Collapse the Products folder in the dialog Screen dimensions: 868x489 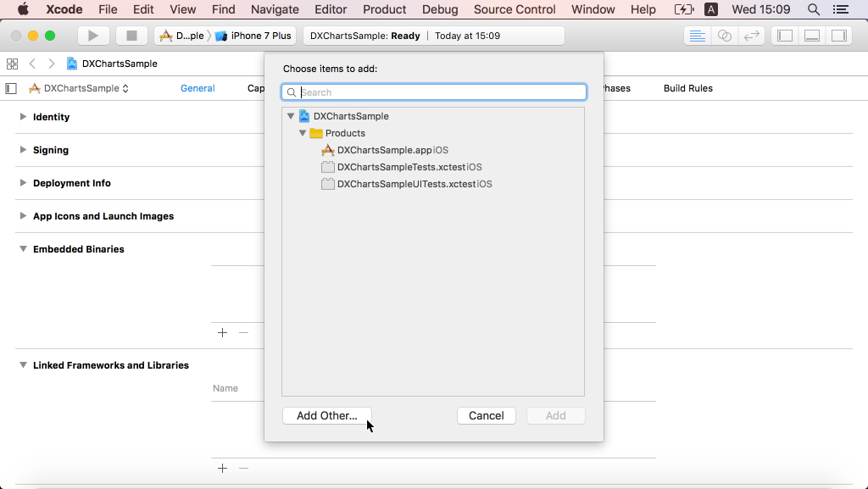click(x=303, y=133)
